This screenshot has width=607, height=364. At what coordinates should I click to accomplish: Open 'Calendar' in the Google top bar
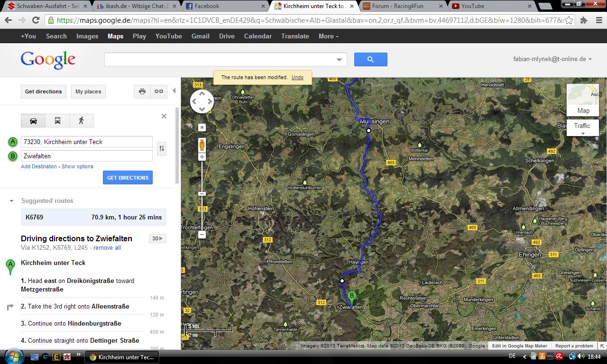pyautogui.click(x=258, y=36)
